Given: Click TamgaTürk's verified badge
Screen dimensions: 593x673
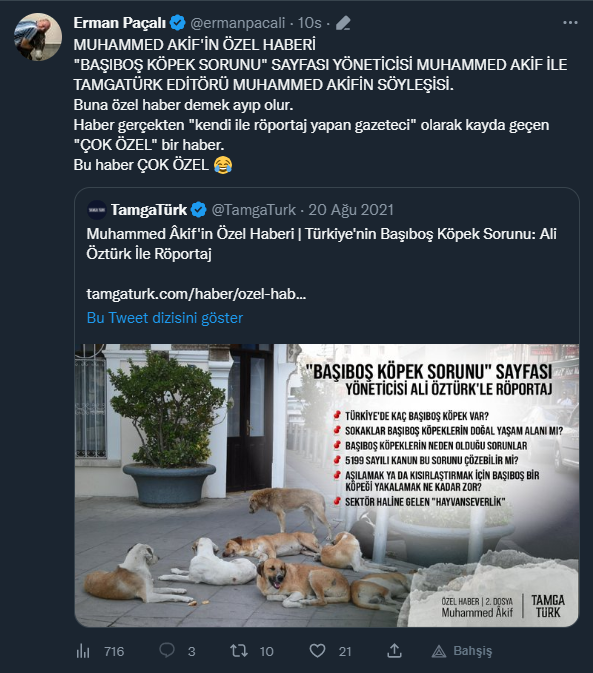Looking at the screenshot, I should click(198, 210).
